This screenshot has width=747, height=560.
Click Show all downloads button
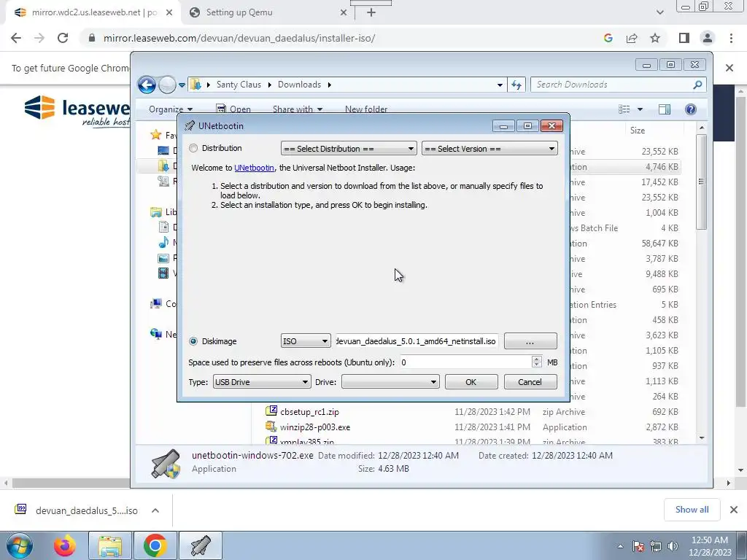tap(692, 510)
